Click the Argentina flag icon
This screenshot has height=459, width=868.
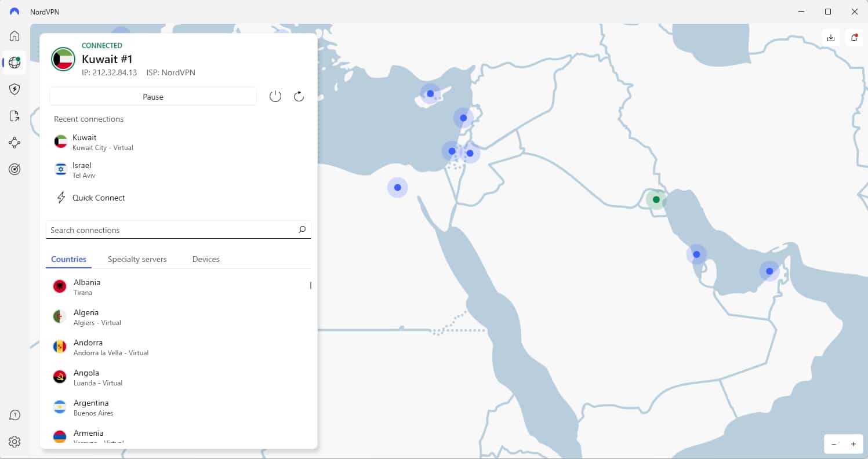[x=60, y=407]
